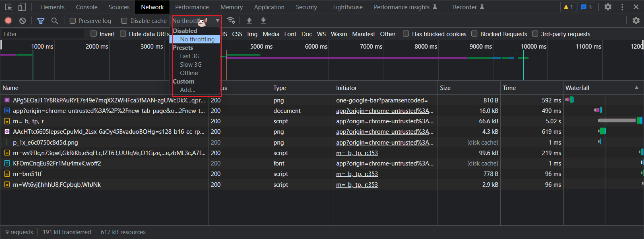Stop recording network log
The height and width of the screenshot is (239, 644).
click(8, 20)
